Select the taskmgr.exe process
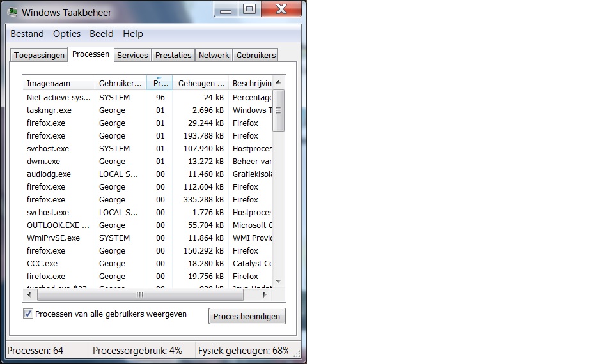This screenshot has width=594, height=364. [x=148, y=110]
